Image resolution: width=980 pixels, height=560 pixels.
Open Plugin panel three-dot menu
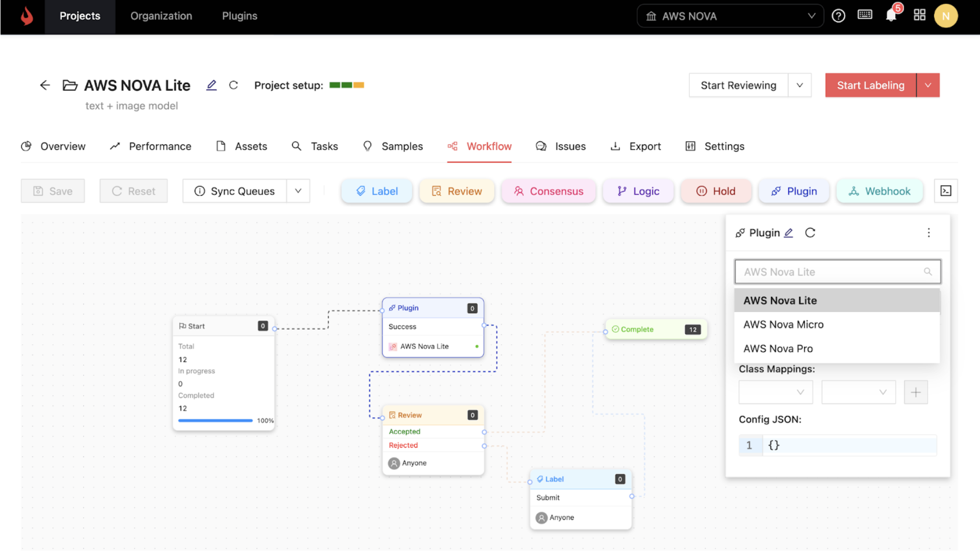click(x=929, y=233)
